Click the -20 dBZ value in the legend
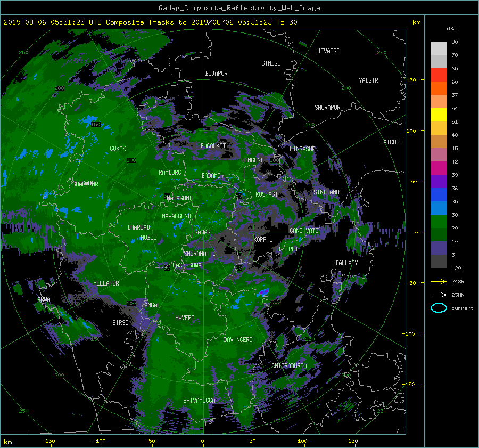The height and width of the screenshot is (448, 479). pyautogui.click(x=456, y=268)
